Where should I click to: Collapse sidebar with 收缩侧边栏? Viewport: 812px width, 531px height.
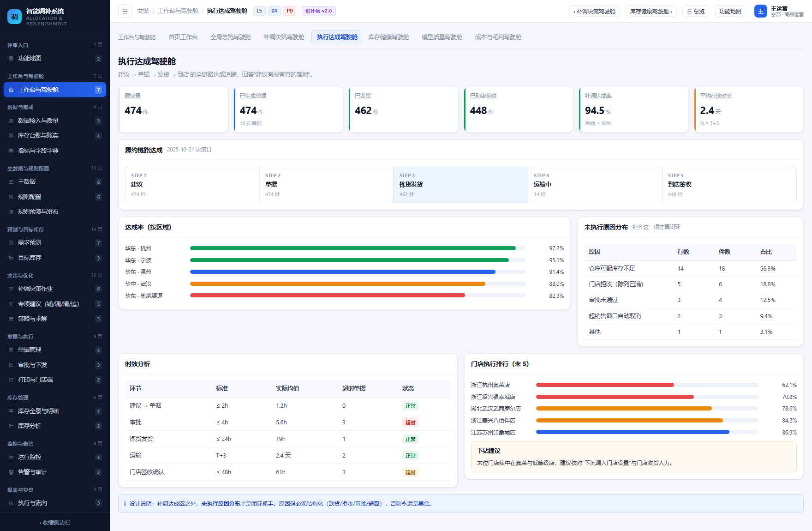(x=55, y=522)
